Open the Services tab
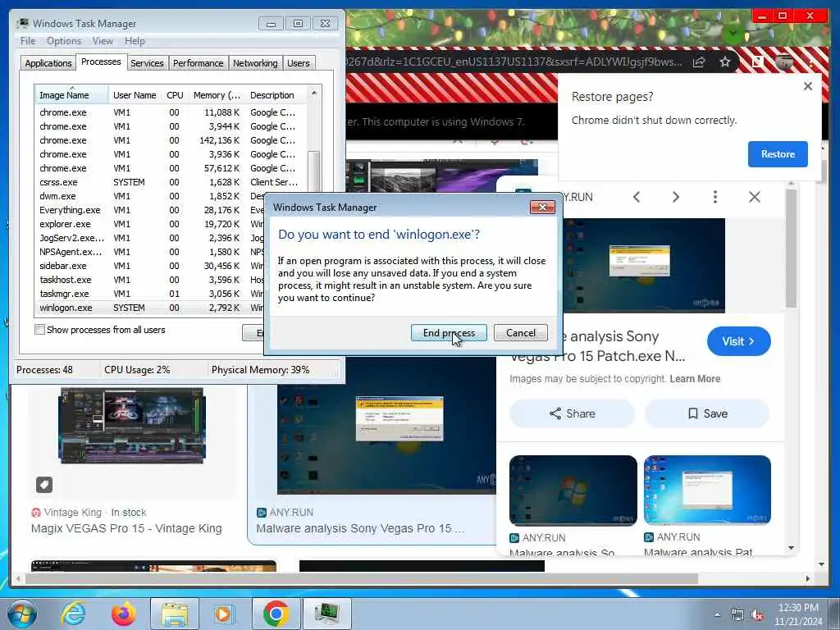 147,63
